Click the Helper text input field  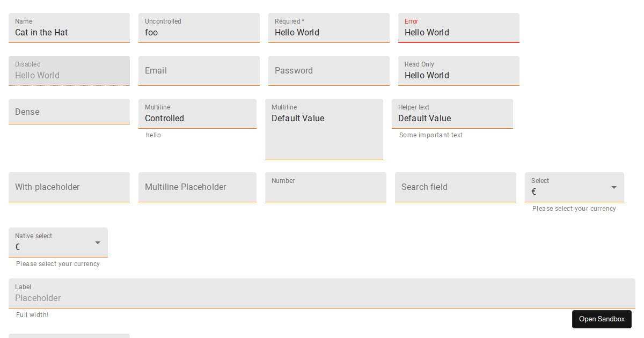click(x=452, y=118)
